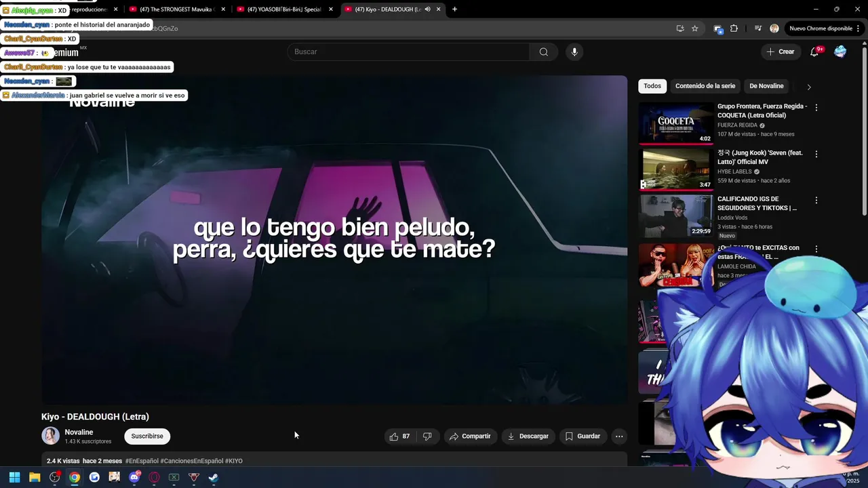Click the Compartir button
The width and height of the screenshot is (868, 488).
(470, 436)
